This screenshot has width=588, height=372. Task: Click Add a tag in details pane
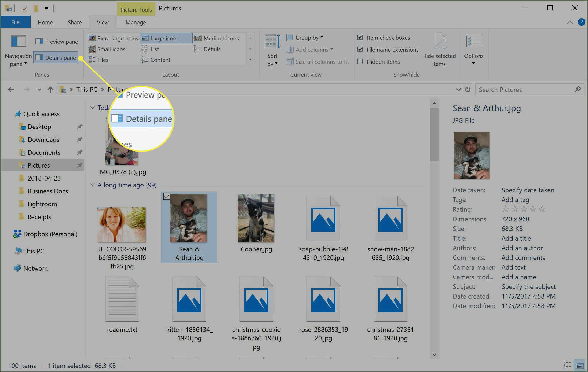(515, 200)
